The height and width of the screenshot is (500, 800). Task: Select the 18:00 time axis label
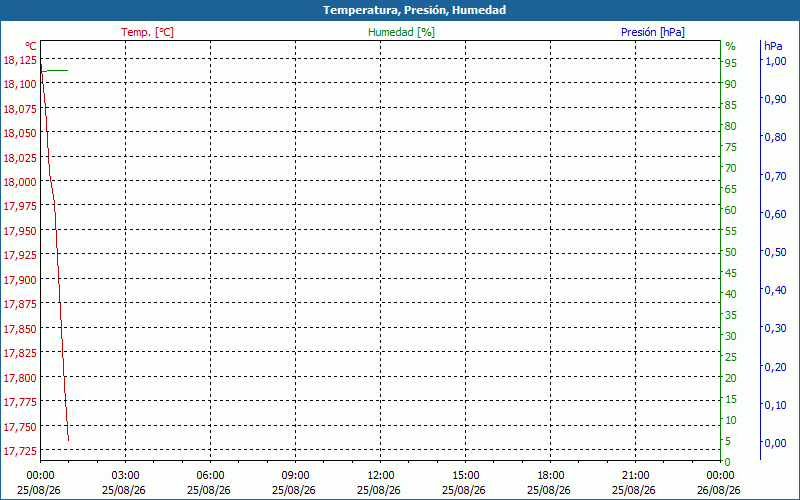pos(550,476)
